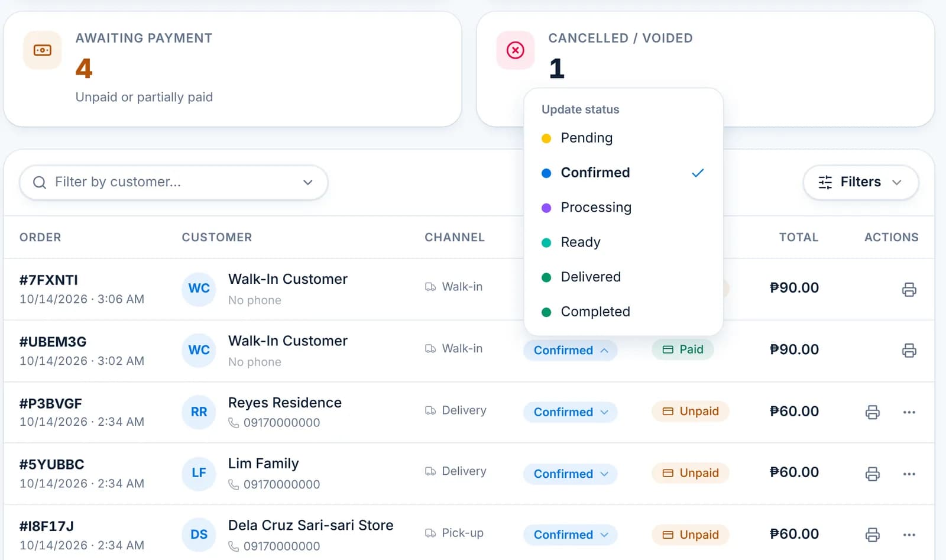
Task: Open Confirmed status dropdown for #P3BVGF
Action: (570, 412)
